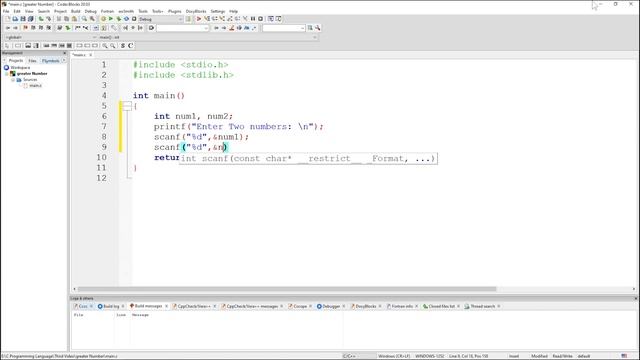Screen dimensions: 640x360
Task: Open the Edit menu
Action: (17, 11)
